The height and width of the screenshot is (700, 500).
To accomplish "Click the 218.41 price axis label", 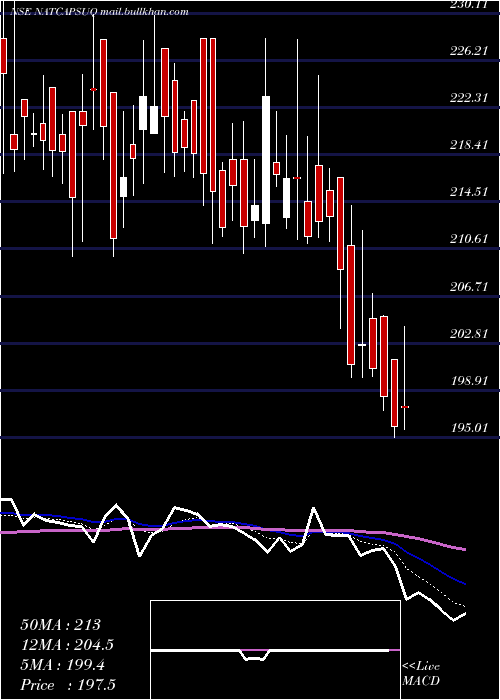I will 468,145.
